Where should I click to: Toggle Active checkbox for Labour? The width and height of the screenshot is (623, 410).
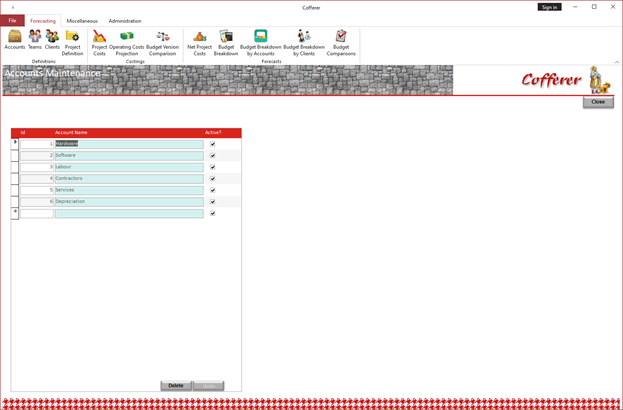(213, 167)
